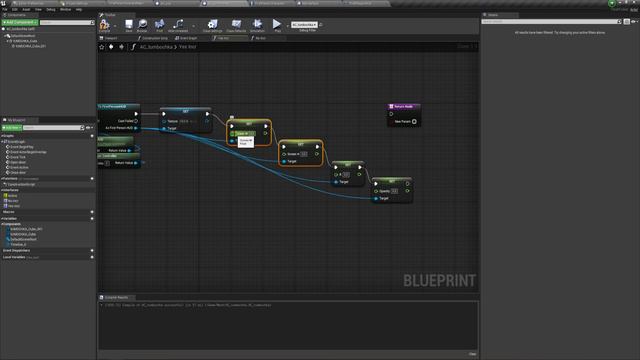
Task: Open the Add Component dropdown
Action: pyautogui.click(x=20, y=22)
